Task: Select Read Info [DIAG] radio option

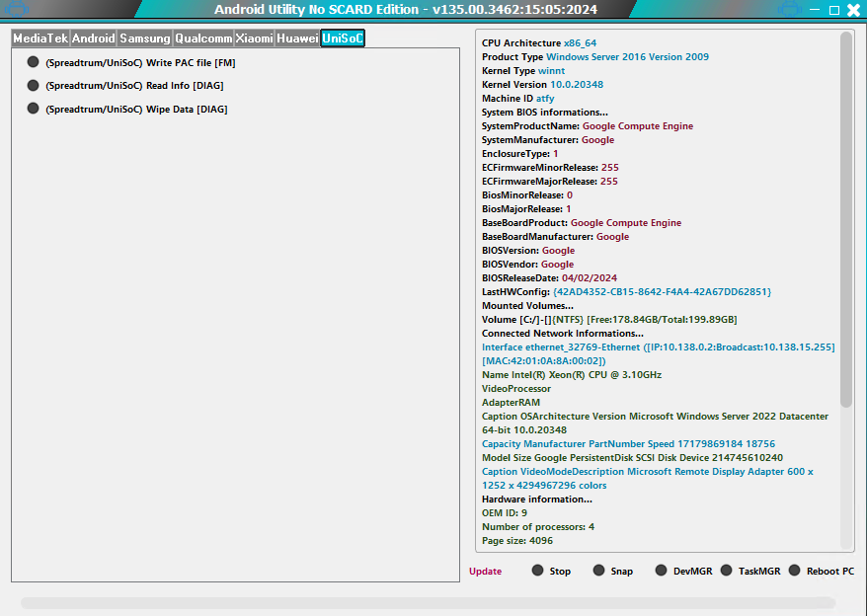Action: coord(34,86)
